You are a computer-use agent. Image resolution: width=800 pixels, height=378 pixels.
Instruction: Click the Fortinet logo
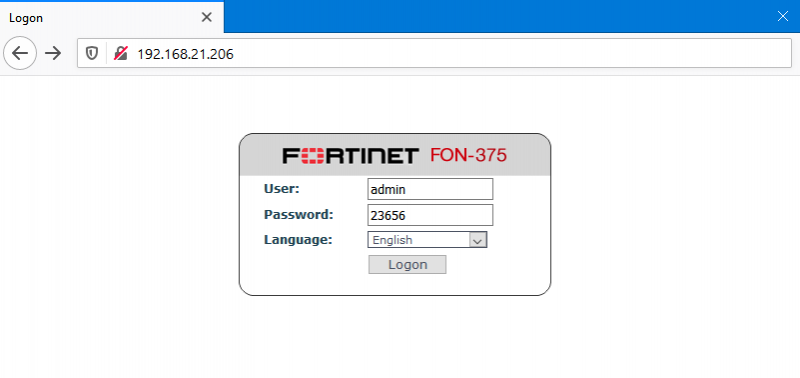point(351,156)
